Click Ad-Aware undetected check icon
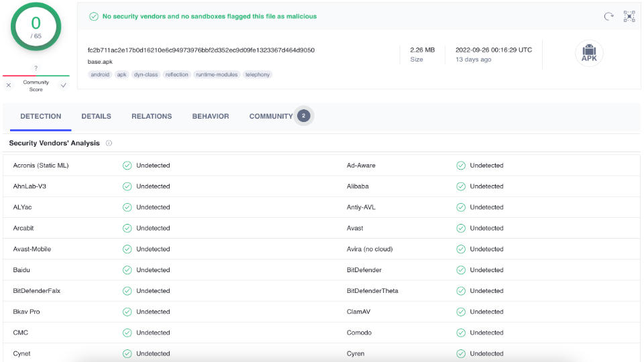Image resolution: width=644 pixels, height=362 pixels. (x=461, y=166)
